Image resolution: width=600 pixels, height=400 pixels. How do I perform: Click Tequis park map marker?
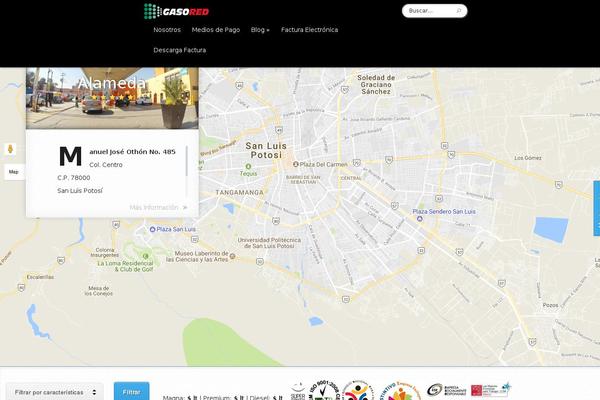(248, 167)
